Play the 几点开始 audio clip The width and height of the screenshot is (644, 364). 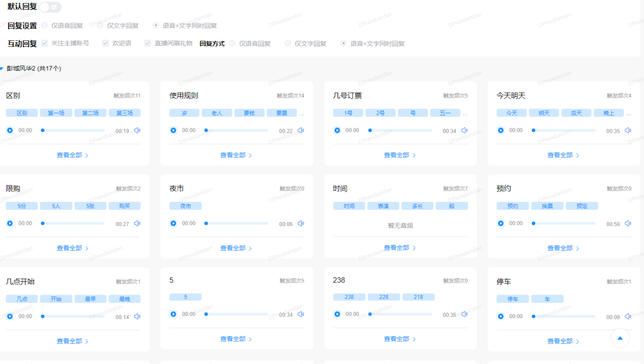click(10, 316)
